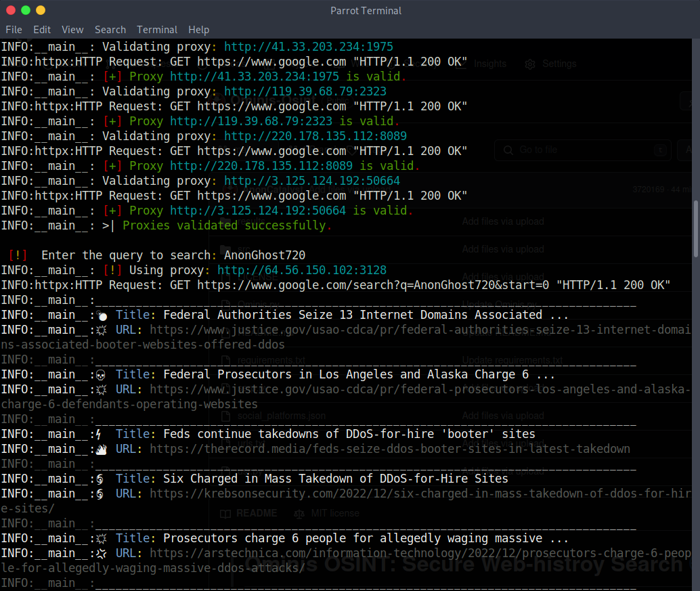The image size is (700, 591).
Task: Click the green window button
Action: pos(26,10)
